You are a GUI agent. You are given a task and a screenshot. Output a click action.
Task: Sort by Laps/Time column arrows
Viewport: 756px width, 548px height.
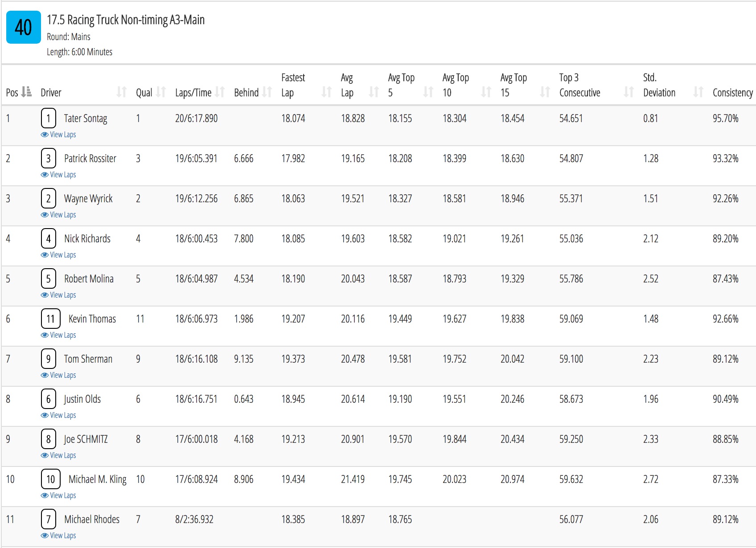tap(219, 92)
